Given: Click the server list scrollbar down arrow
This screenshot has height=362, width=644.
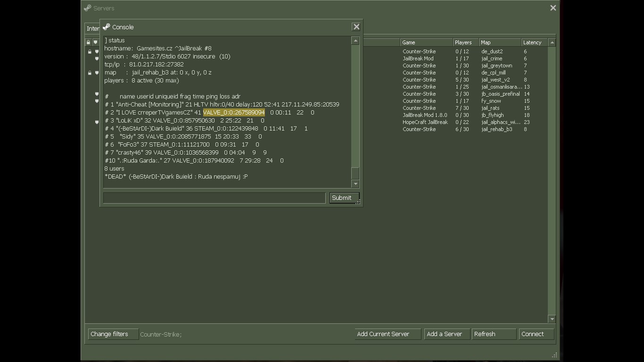Looking at the screenshot, I should coord(552,319).
